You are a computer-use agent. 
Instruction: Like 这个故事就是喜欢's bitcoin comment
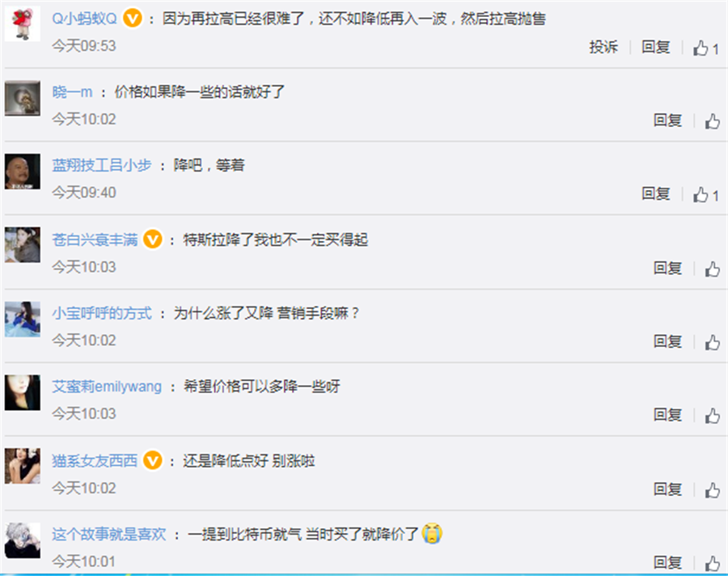(x=713, y=563)
